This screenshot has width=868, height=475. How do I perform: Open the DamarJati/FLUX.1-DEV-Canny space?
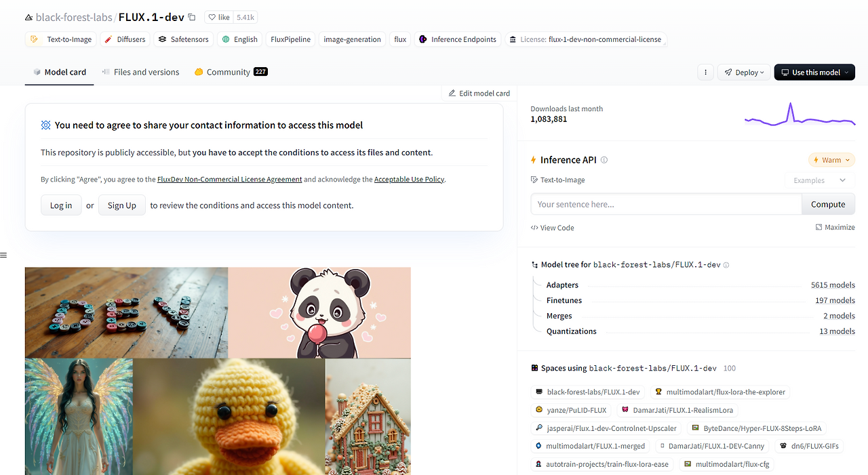(x=713, y=446)
